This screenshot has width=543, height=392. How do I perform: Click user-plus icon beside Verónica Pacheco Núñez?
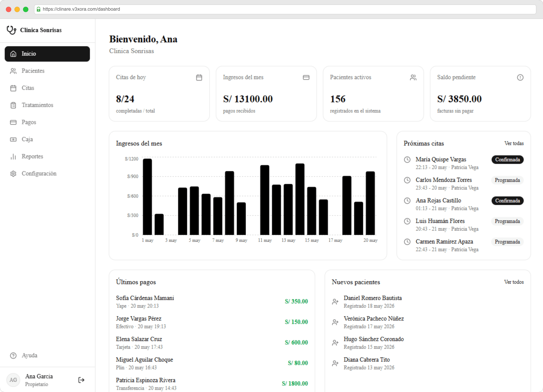click(335, 322)
